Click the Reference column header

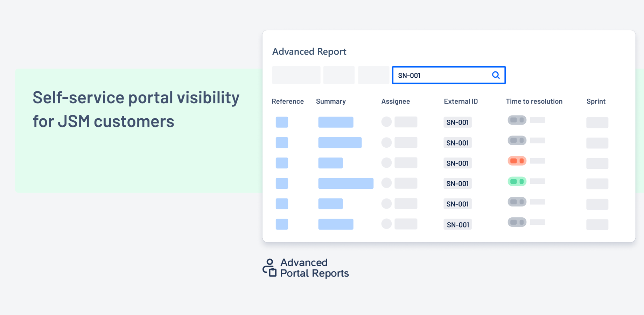click(x=288, y=101)
